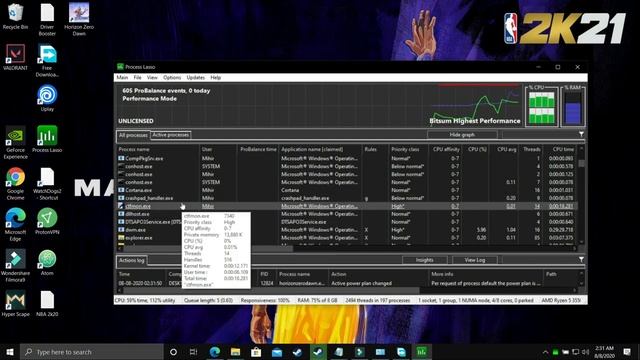Open Task View on the taskbar
The width and height of the screenshot is (640, 360).
point(193,351)
